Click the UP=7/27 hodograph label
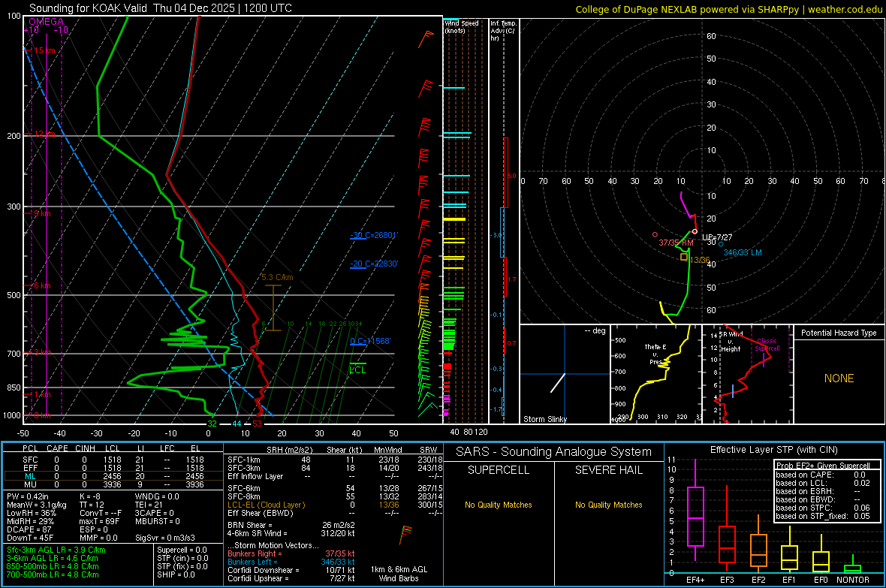886x588 pixels. click(x=717, y=237)
